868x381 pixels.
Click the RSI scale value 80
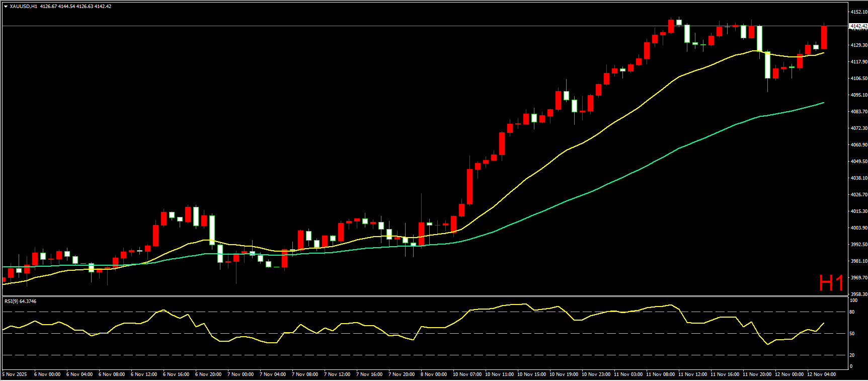click(852, 312)
